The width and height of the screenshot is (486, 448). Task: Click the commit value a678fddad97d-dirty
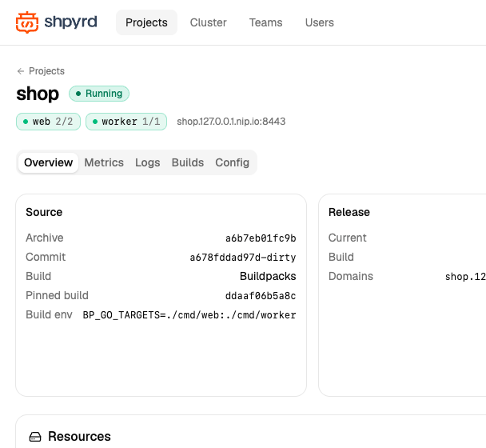pyautogui.click(x=243, y=257)
